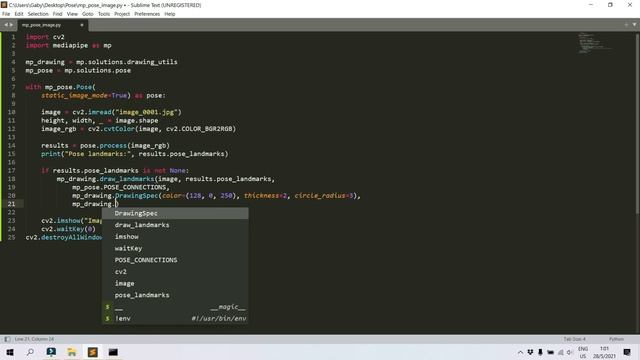Open the Goto menu
The width and height of the screenshot is (640, 360).
[88, 14]
